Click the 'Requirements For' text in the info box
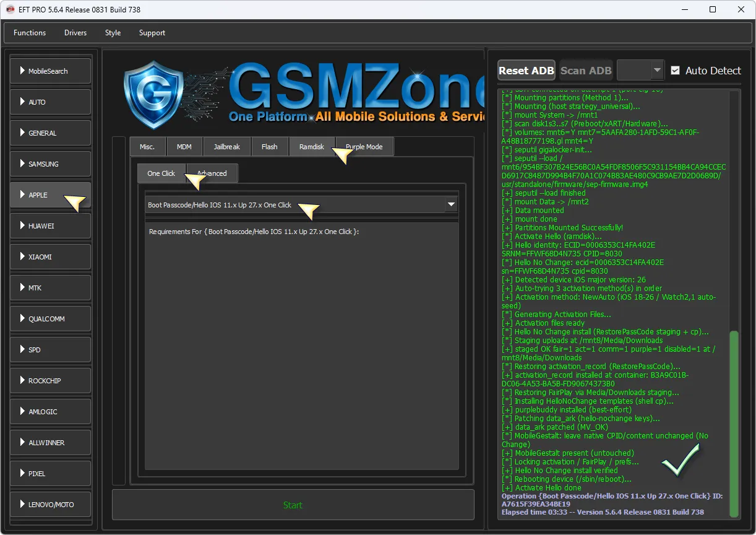Viewport: 756px width, 535px height. [254, 232]
